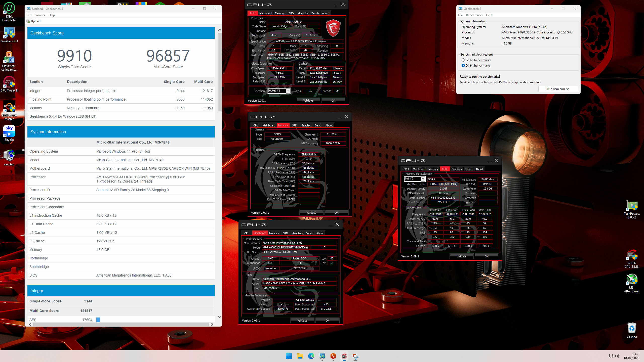Click the Core Speed value 5604.9 MHz

(x=279, y=68)
